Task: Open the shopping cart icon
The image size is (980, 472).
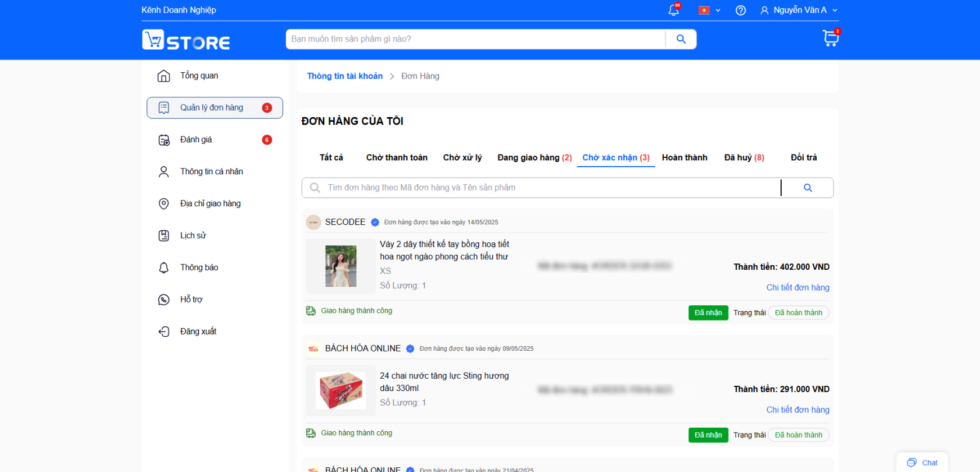Action: click(831, 38)
